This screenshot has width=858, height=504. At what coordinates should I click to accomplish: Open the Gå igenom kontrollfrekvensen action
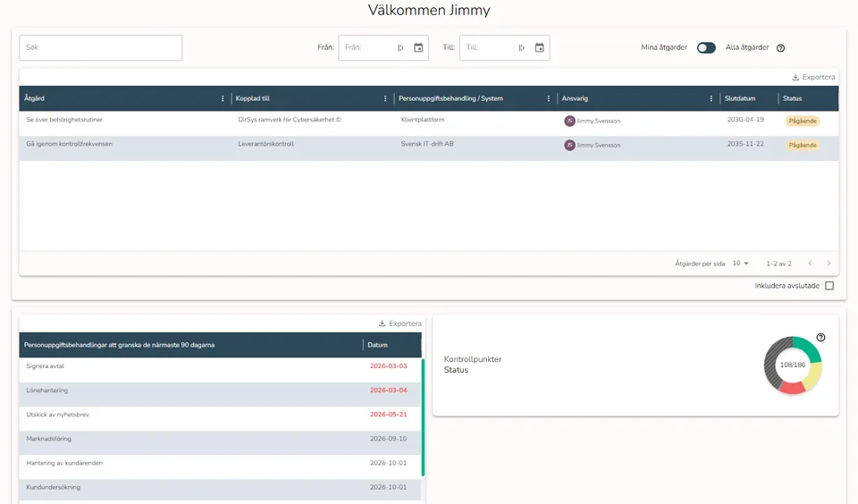click(69, 144)
